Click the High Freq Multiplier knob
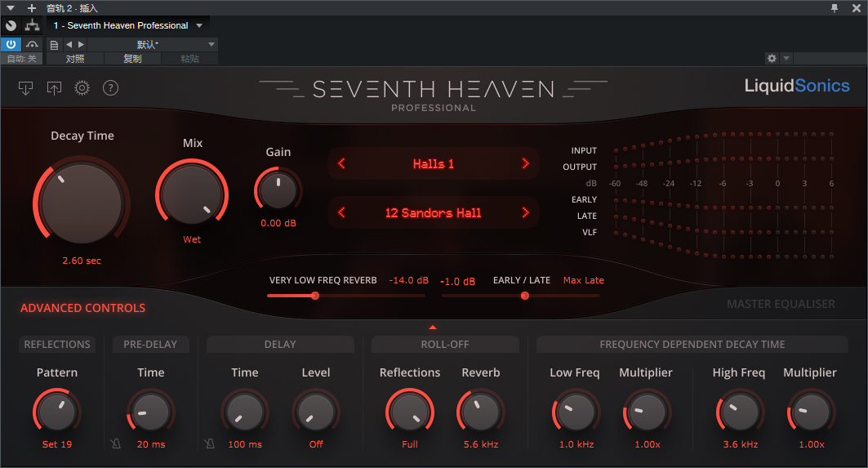This screenshot has width=868, height=468. coord(811,412)
